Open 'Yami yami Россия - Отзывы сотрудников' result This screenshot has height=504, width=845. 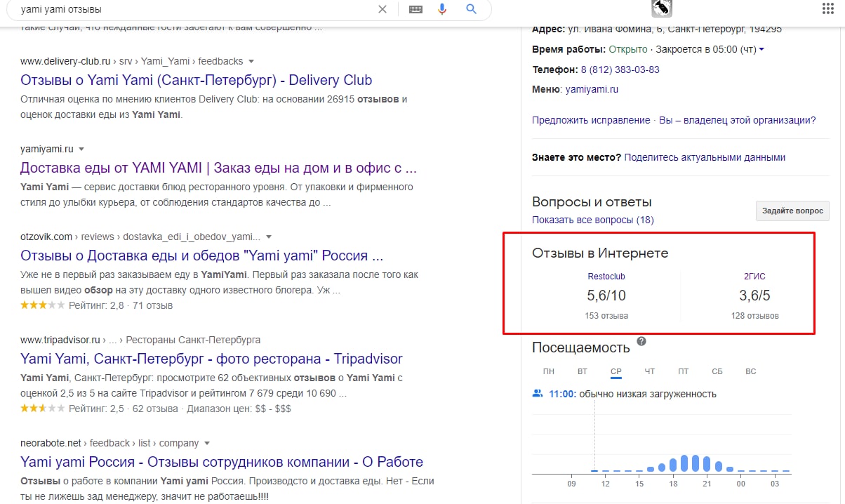222,462
